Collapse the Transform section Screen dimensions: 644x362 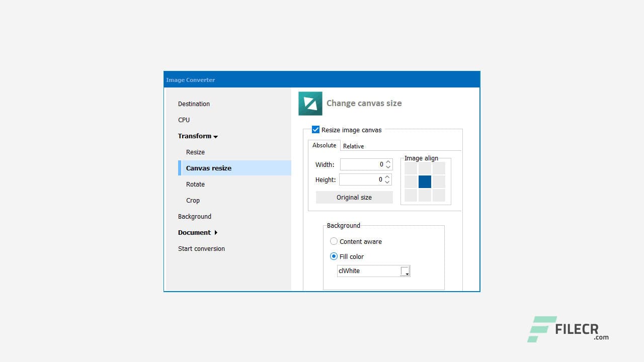[x=197, y=136]
